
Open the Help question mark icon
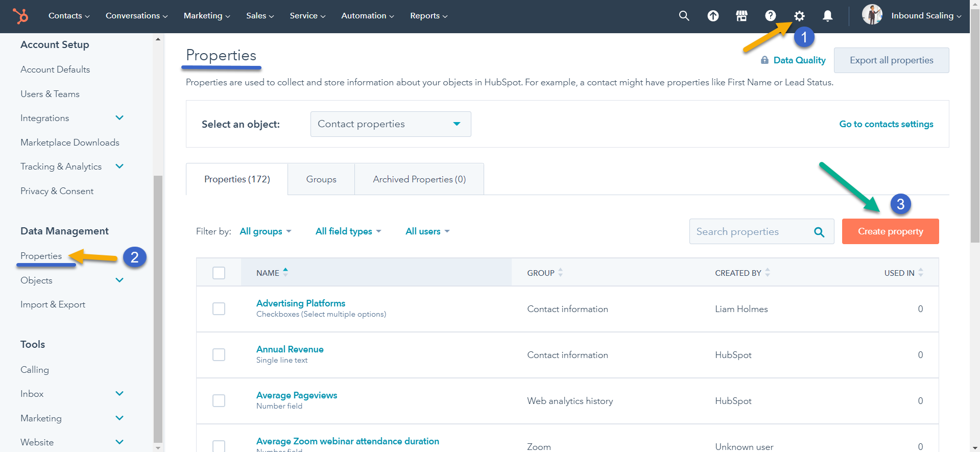[771, 16]
